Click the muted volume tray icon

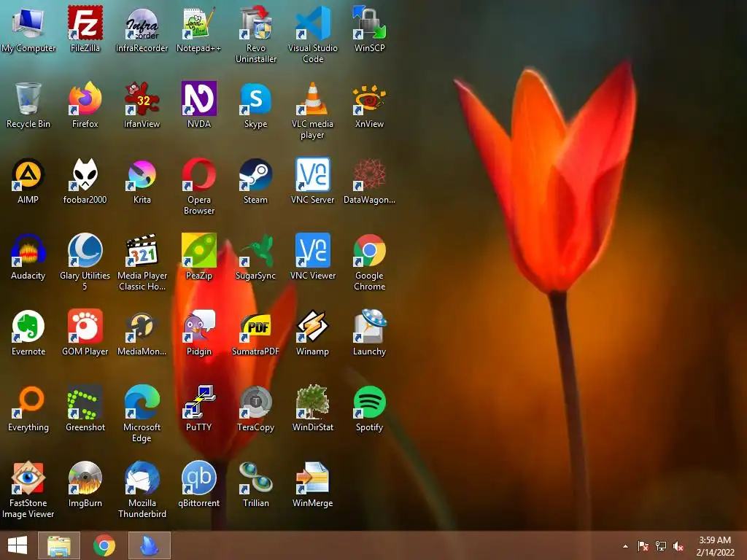click(x=678, y=546)
